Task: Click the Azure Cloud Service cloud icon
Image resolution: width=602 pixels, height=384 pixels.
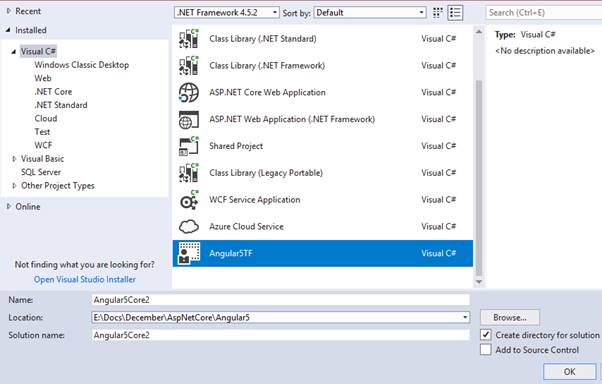Action: (189, 227)
